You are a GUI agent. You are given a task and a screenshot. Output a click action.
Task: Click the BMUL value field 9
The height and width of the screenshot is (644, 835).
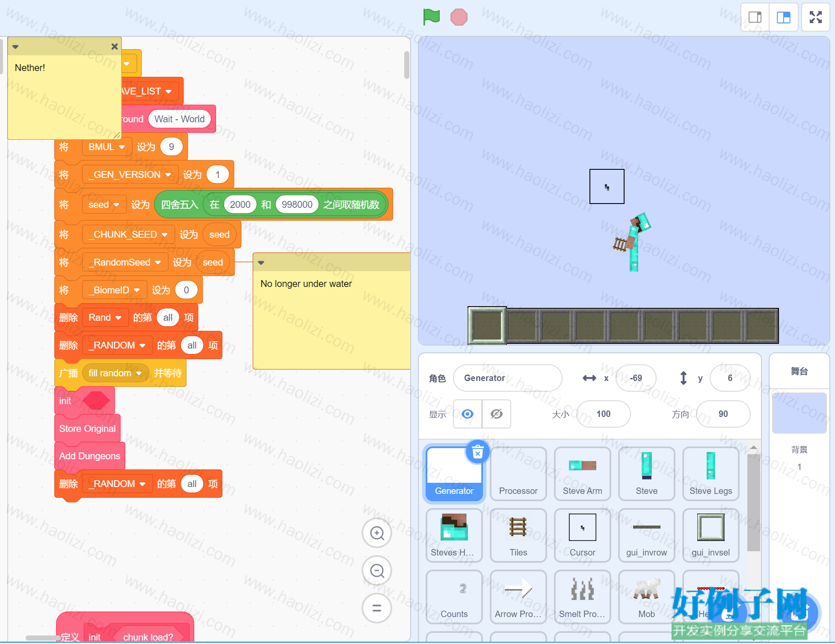[x=172, y=147]
